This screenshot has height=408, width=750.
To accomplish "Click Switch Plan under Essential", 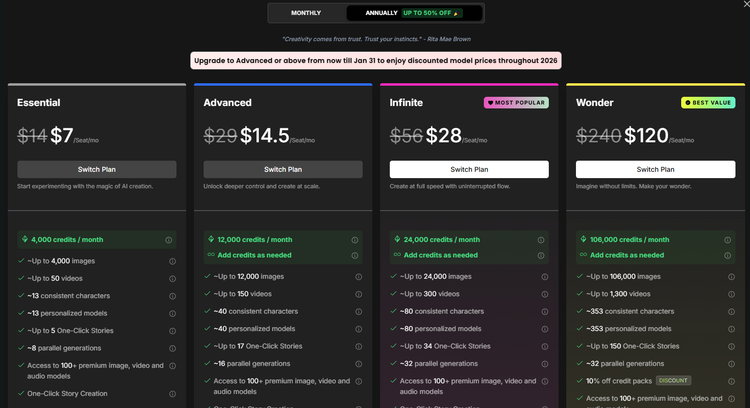I will click(97, 169).
